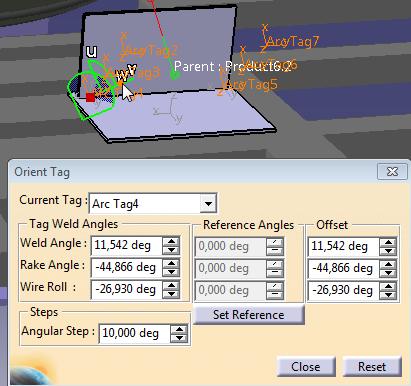Viewport: 411px width, 386px height.
Task: Click inside the Wire Roll field
Action: click(126, 289)
